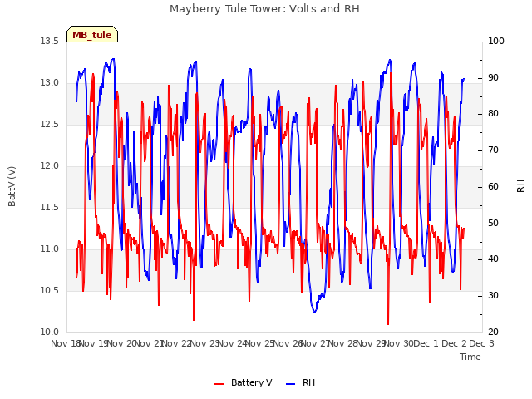Image resolution: width=532 pixels, height=399 pixels.
Task: Click the Nov 18 date label
Action: pyautogui.click(x=65, y=343)
